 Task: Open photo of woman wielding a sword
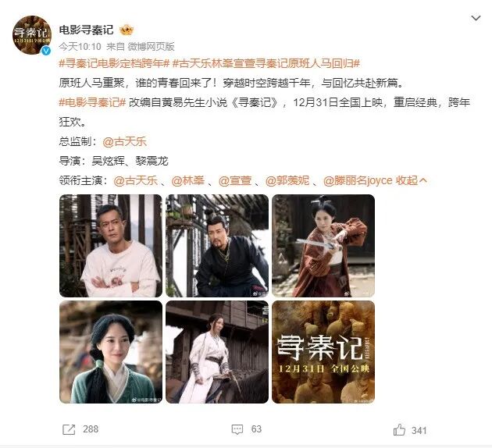[x=323, y=246]
